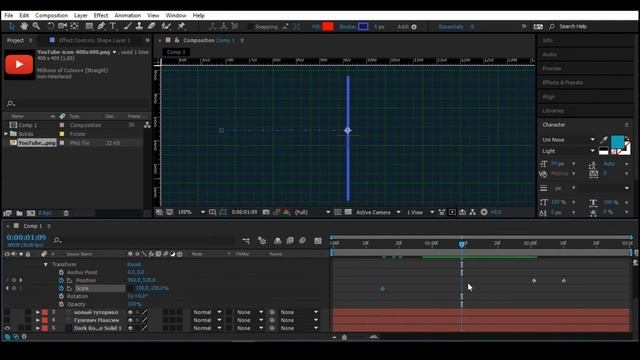Select the Puppet Pin tool

[x=181, y=26]
